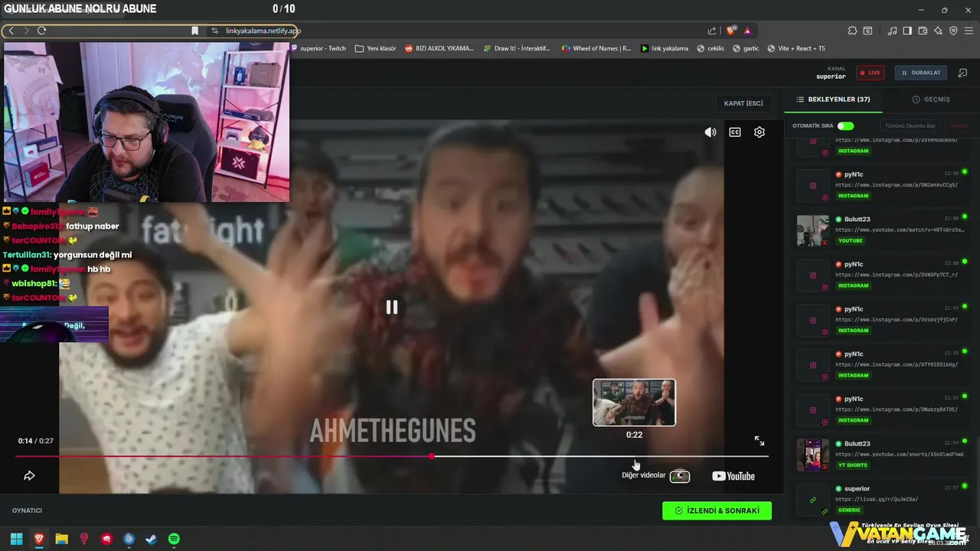The height and width of the screenshot is (551, 980).
Task: Mark the video as watched with İZLENDİ & SONRAKİ
Action: (x=717, y=510)
